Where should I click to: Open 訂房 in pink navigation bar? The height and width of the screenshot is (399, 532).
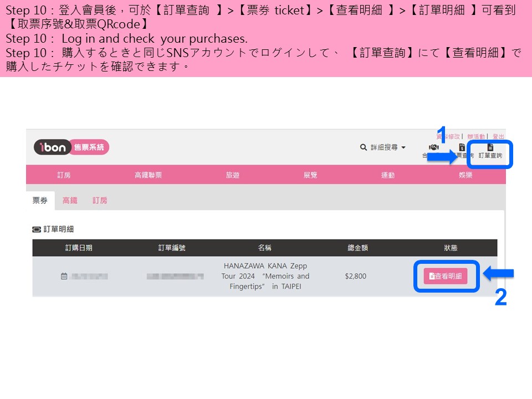click(x=64, y=175)
